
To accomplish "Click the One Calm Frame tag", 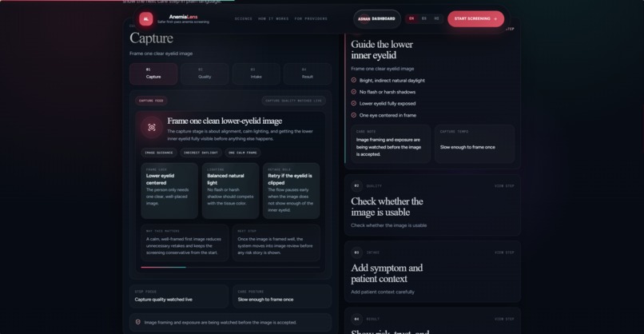I will click(243, 153).
